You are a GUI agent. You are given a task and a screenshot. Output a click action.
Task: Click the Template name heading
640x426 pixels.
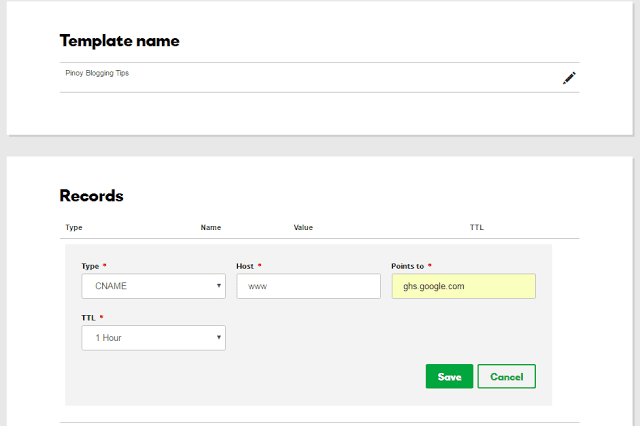click(x=119, y=41)
